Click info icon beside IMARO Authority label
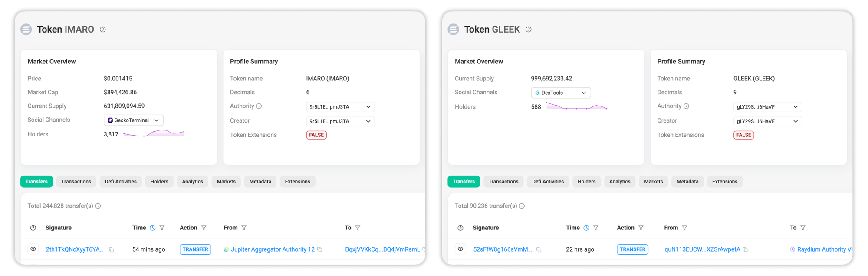Screen dimensions: 868x276 coord(259,106)
